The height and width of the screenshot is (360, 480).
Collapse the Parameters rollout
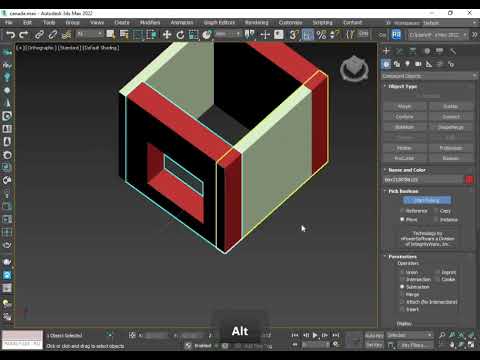(402, 257)
